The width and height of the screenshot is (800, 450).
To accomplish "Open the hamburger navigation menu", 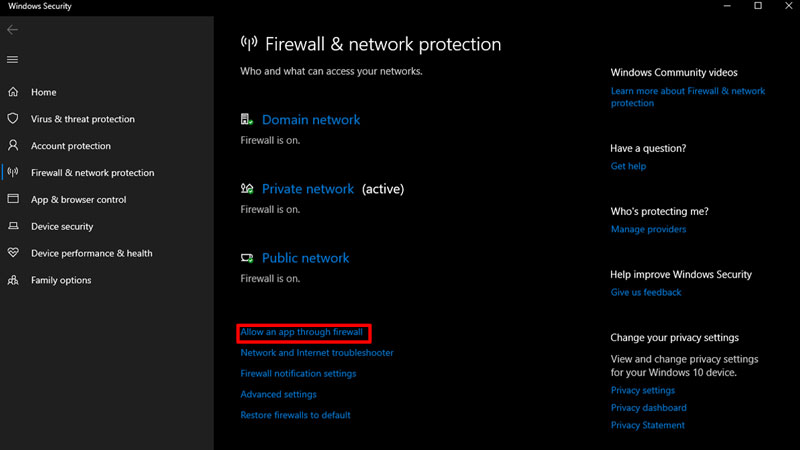I will (x=12, y=60).
